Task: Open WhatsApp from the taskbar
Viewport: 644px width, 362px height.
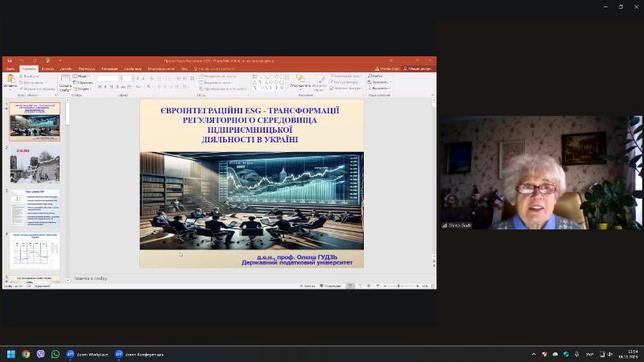Action: (x=55, y=354)
